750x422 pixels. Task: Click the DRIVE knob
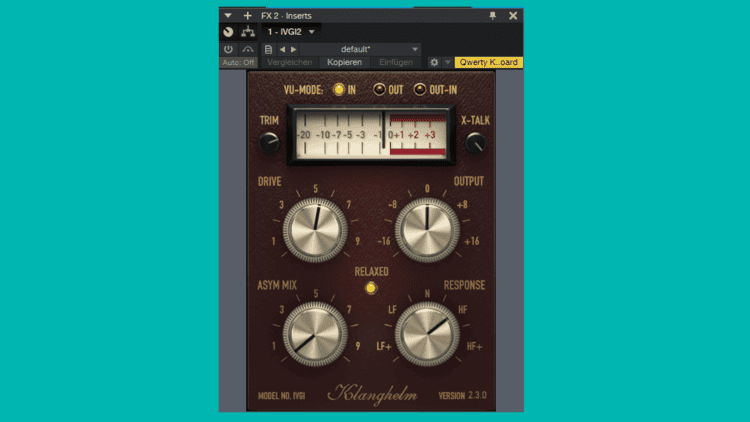(x=315, y=230)
